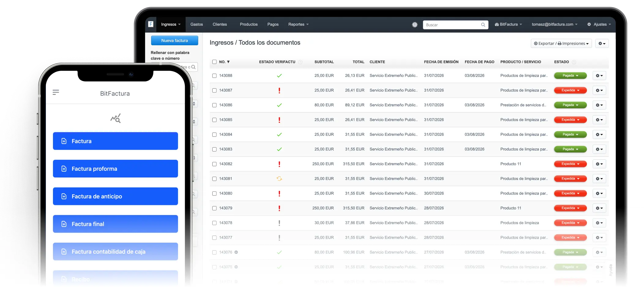This screenshot has height=287, width=644.
Task: Open the Clientes section
Action: [x=220, y=24]
